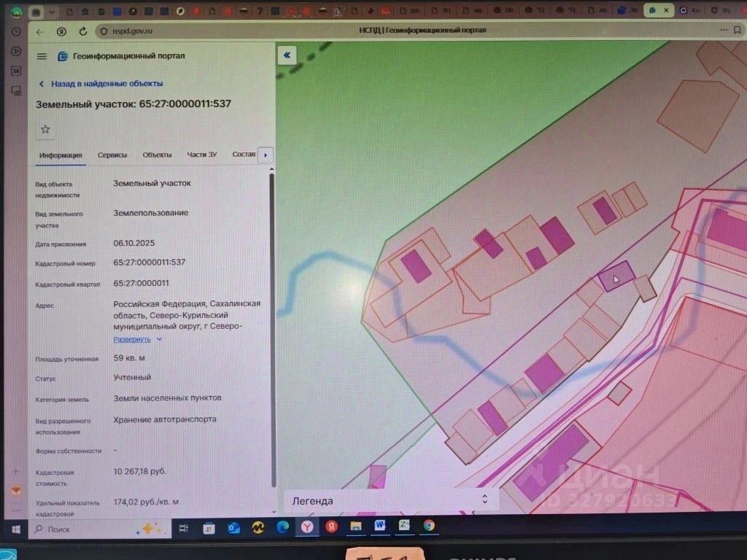The height and width of the screenshot is (560, 747).
Task: Click cadastral number value 65:27:0000011:537
Action: click(149, 262)
